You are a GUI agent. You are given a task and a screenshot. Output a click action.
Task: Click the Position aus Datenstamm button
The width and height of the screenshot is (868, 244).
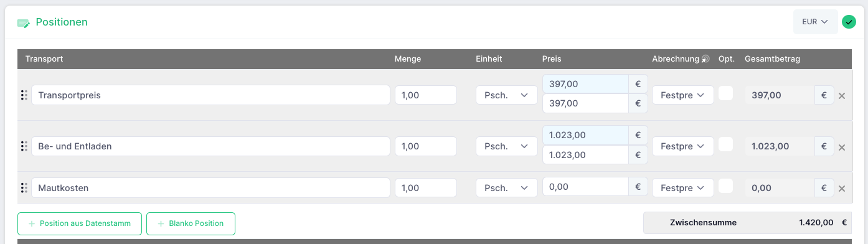(80, 223)
